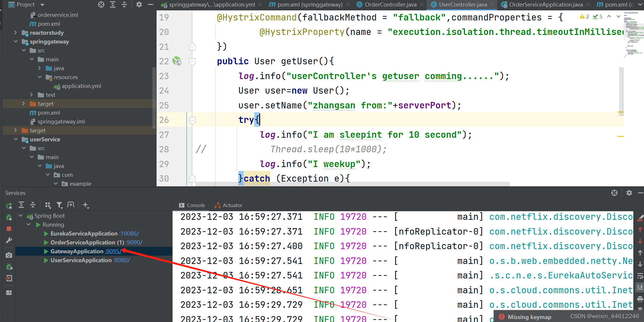Image resolution: width=644 pixels, height=322 pixels.
Task: Click the Select Opened File crosshair in Project panel
Action: pyautogui.click(x=101, y=4)
